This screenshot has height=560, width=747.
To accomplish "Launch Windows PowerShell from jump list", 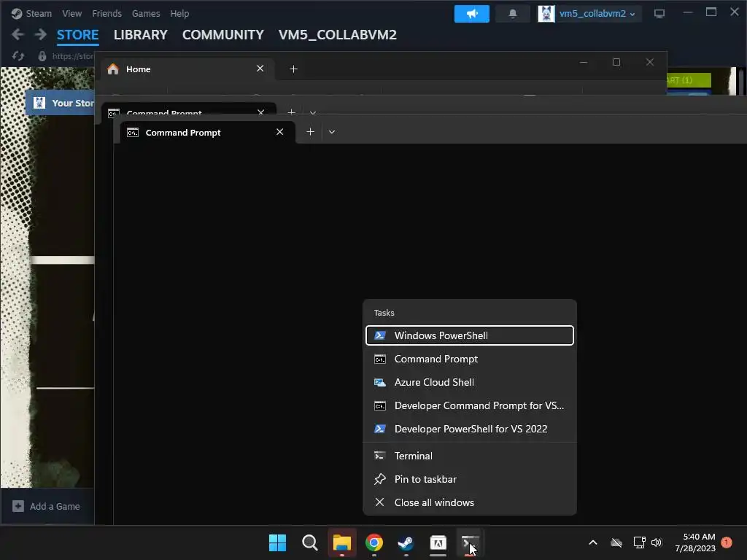I will point(469,335).
